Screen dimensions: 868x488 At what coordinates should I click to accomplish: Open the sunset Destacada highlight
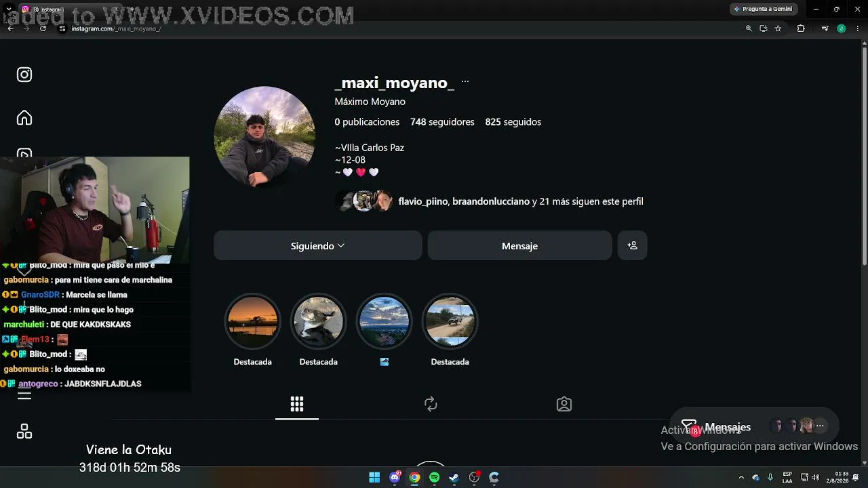[x=252, y=321]
